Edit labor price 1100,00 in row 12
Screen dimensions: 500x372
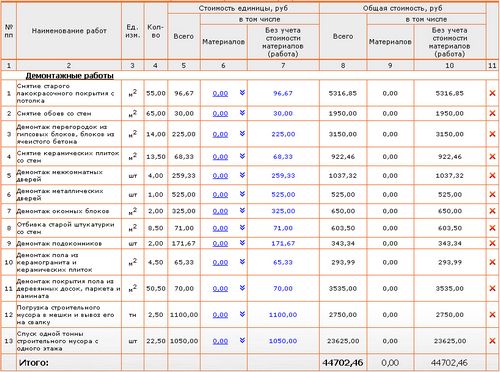pyautogui.click(x=283, y=315)
